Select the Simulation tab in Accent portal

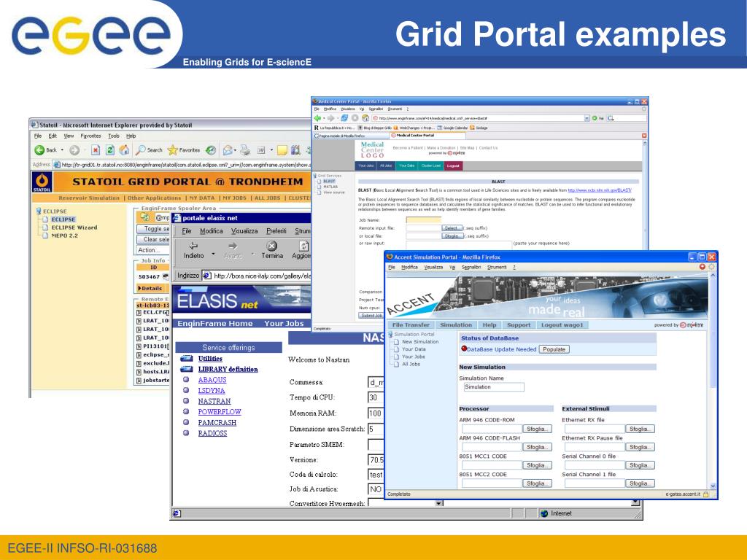tap(456, 324)
